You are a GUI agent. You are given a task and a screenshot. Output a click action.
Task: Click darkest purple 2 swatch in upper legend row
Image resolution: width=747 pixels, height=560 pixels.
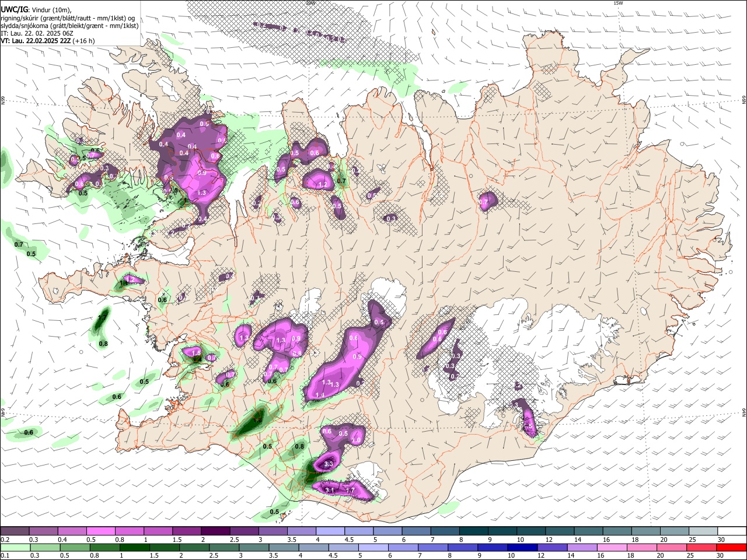(215, 531)
